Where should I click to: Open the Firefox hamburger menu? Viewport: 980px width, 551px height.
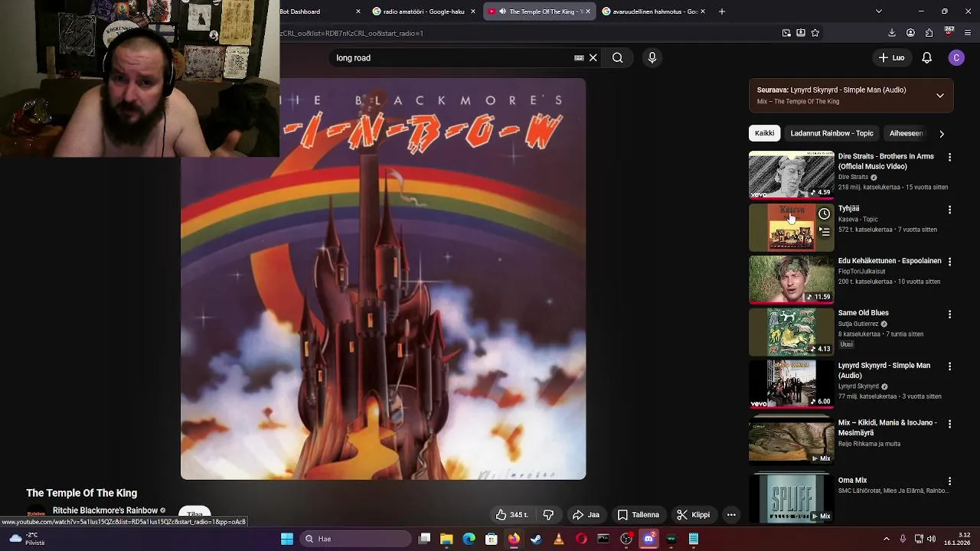click(x=969, y=33)
